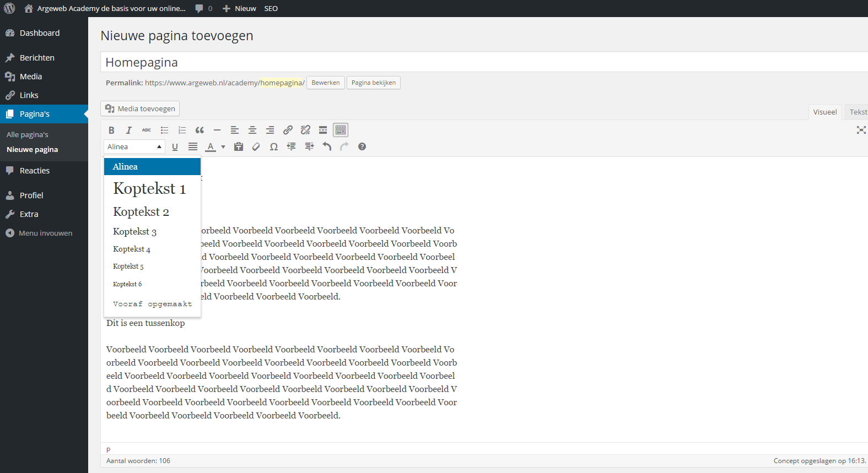Toggle the toolbar kitchen sink button
868x473 pixels.
pos(341,131)
